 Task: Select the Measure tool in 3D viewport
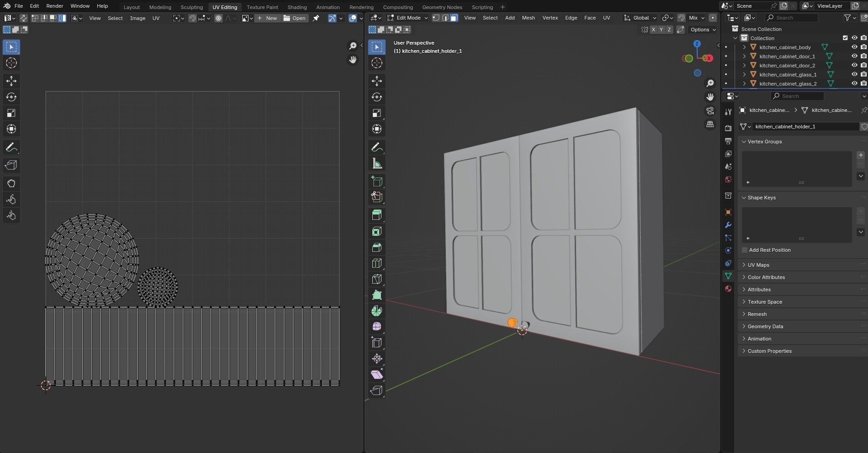click(x=377, y=163)
